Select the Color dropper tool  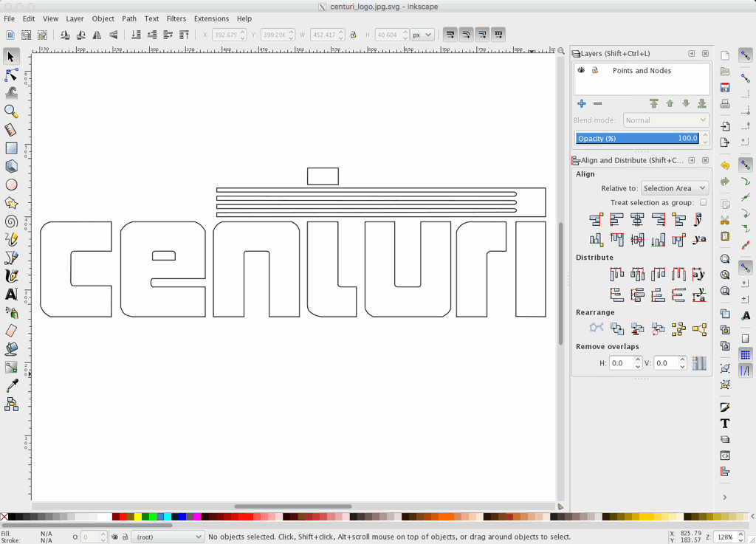[x=11, y=385]
